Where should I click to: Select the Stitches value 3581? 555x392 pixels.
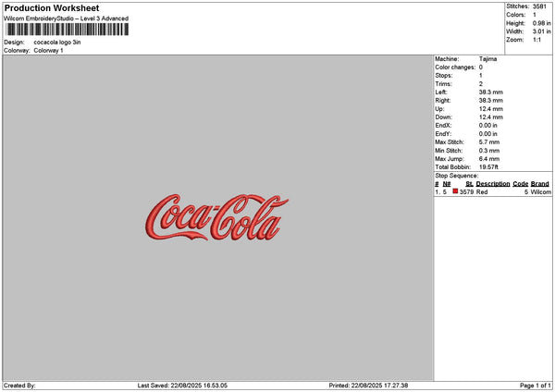[x=539, y=6]
